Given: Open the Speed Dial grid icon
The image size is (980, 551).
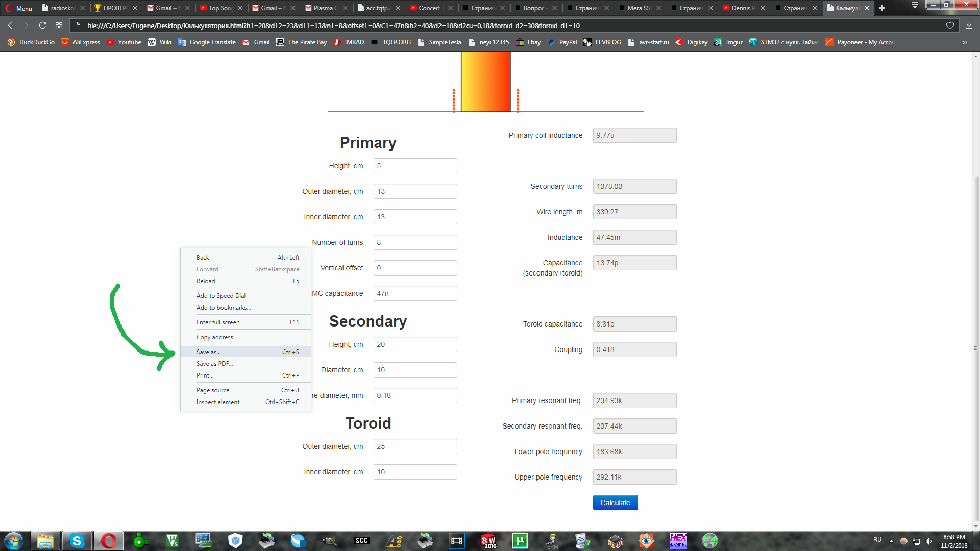Looking at the screenshot, I should [x=59, y=26].
